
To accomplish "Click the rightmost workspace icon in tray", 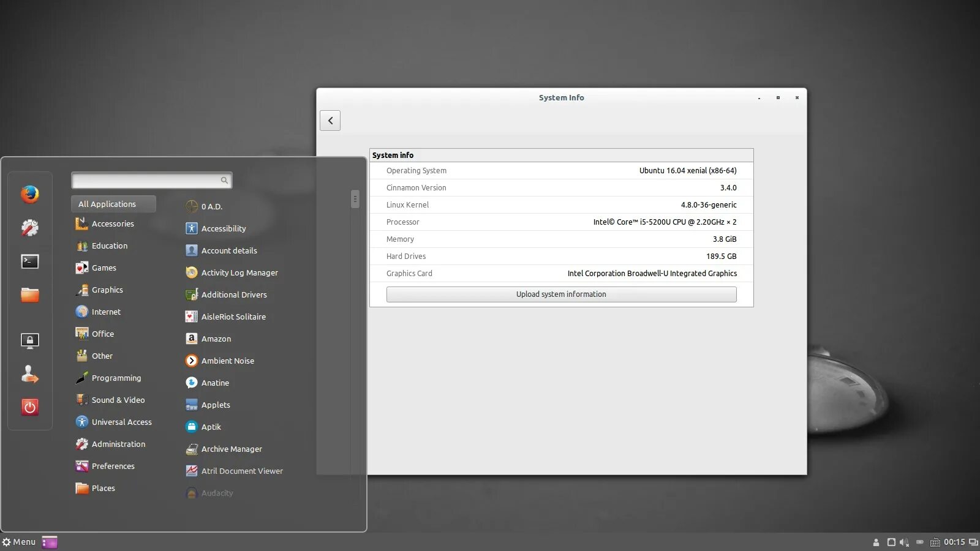I will tap(973, 542).
